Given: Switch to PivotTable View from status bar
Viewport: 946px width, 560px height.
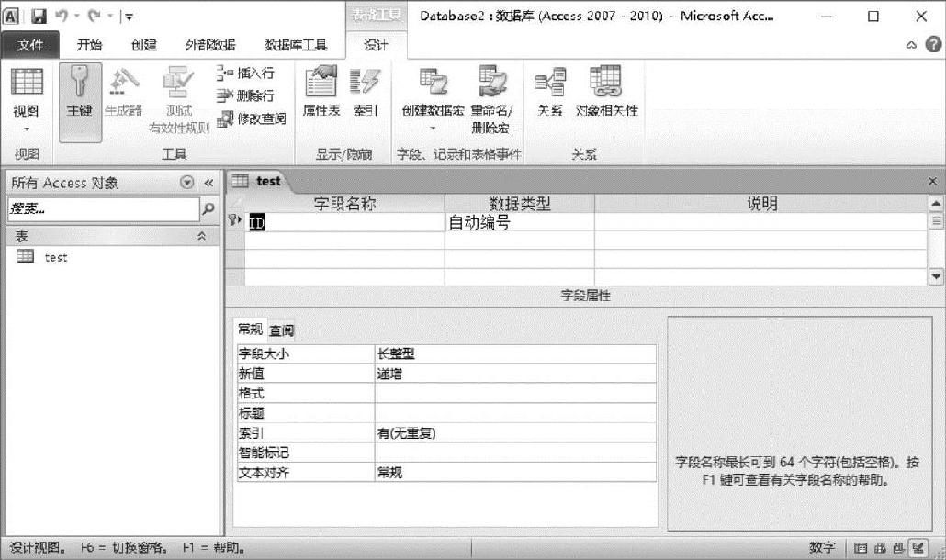Looking at the screenshot, I should (880, 548).
